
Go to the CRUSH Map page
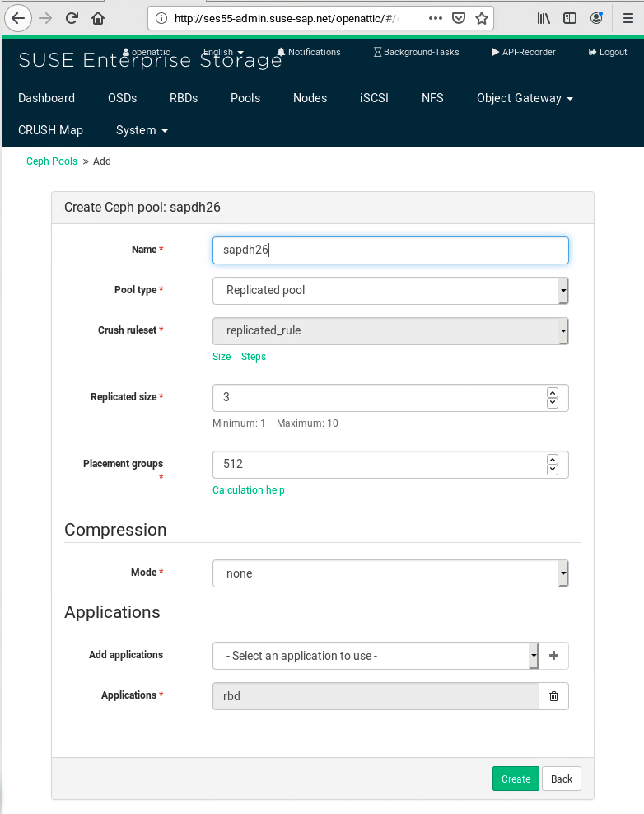click(x=50, y=130)
